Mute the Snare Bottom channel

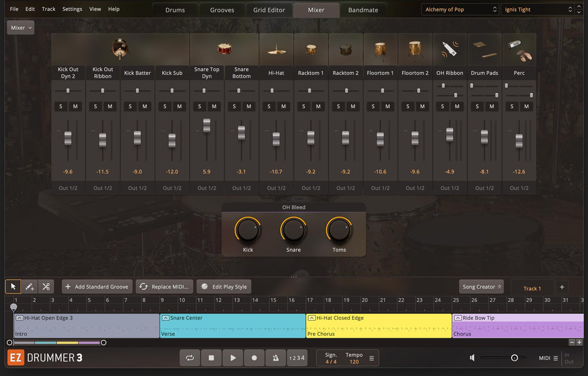(249, 106)
